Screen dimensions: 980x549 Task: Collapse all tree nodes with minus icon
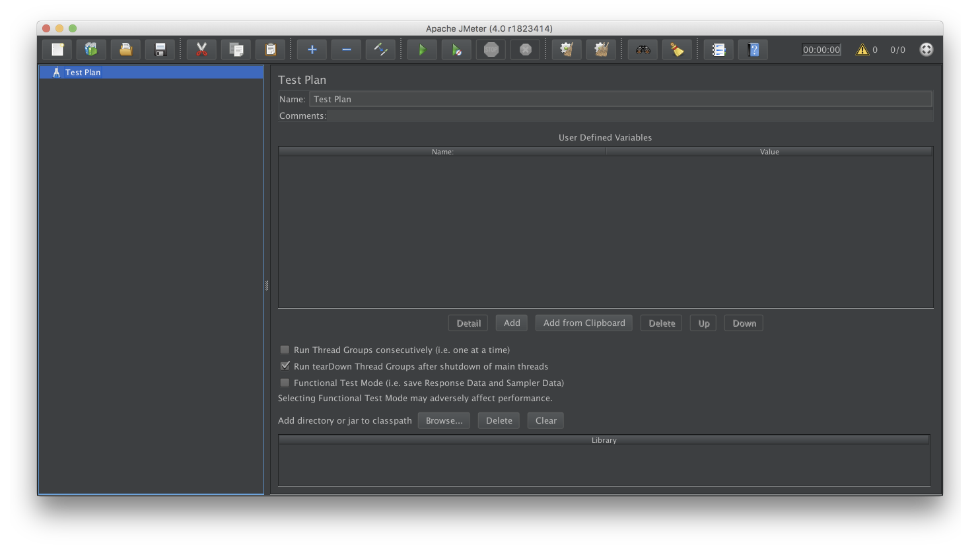pyautogui.click(x=346, y=49)
